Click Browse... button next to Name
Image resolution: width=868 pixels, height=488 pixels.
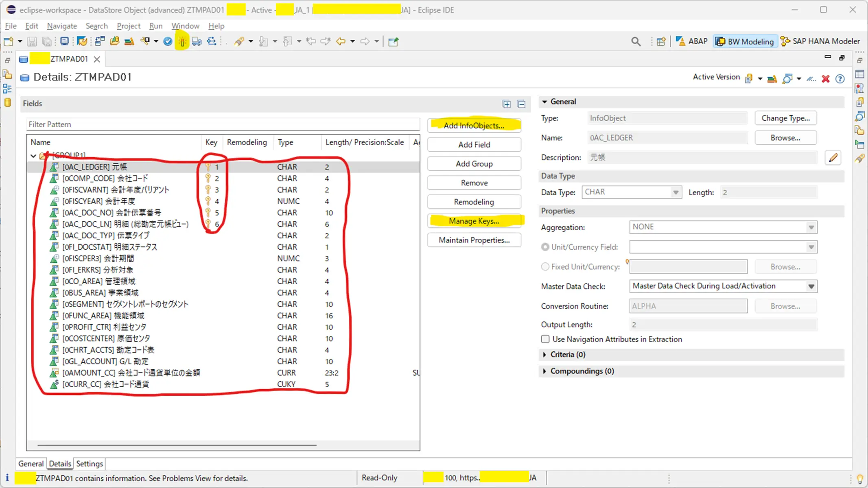coord(786,138)
